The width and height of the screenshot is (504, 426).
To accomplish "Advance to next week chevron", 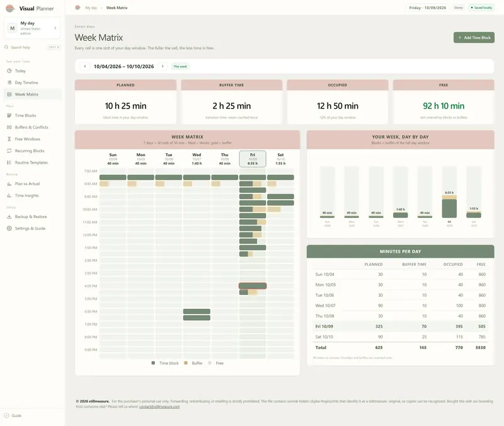I will pyautogui.click(x=163, y=66).
